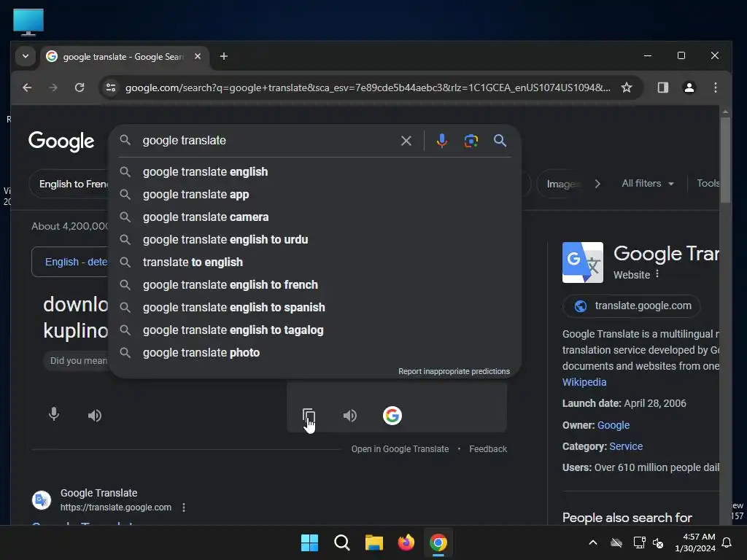Open three-dot menu beside translate.google.com result
Screen dimensions: 747x560
[x=183, y=507]
